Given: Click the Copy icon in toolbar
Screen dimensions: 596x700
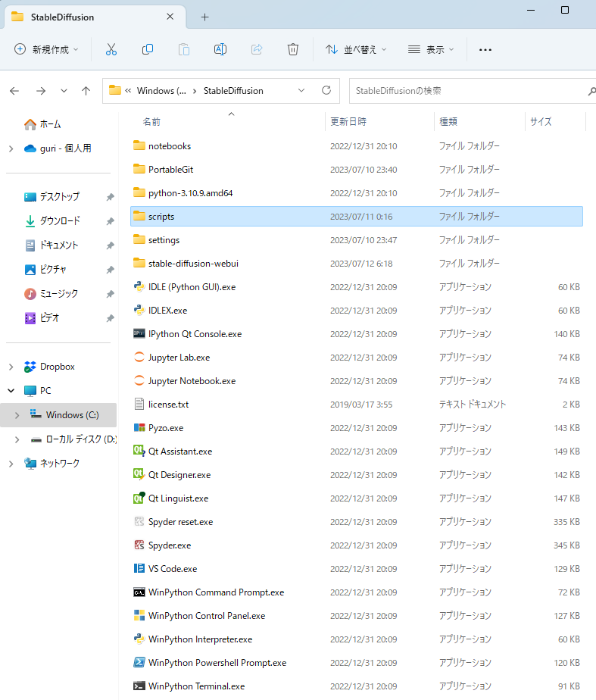Looking at the screenshot, I should click(x=148, y=49).
